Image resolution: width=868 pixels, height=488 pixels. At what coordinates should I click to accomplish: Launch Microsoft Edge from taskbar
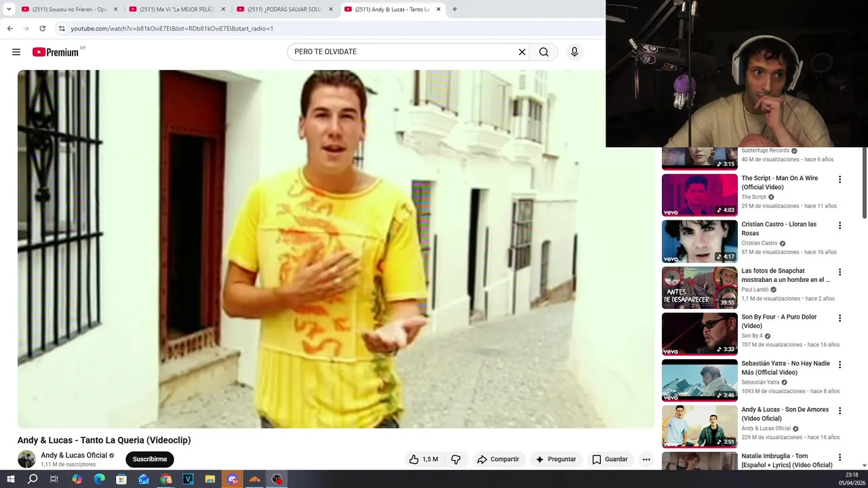tap(99, 479)
